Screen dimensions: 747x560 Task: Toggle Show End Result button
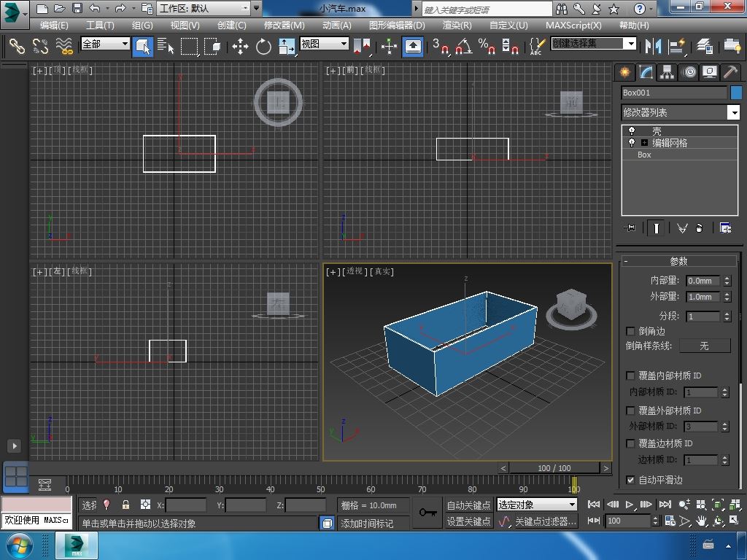tap(656, 228)
